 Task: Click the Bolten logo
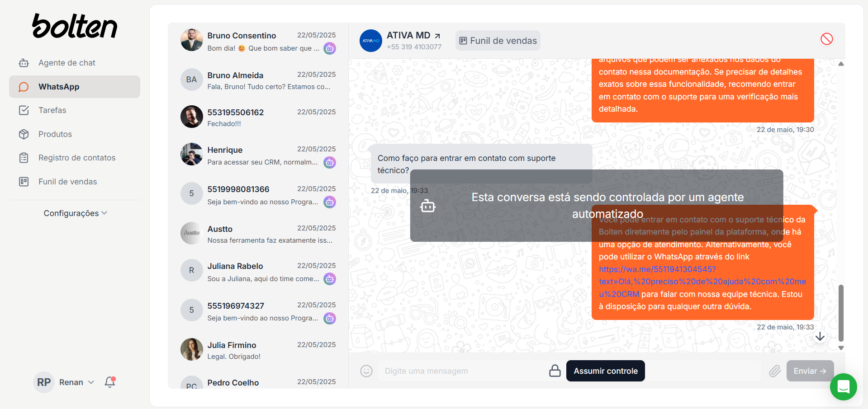click(75, 26)
